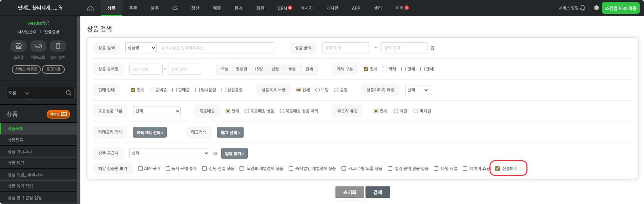This screenshot has width=644, height=204.
Task: Open 상품등록 in the sidebar
Action: tap(38, 140)
